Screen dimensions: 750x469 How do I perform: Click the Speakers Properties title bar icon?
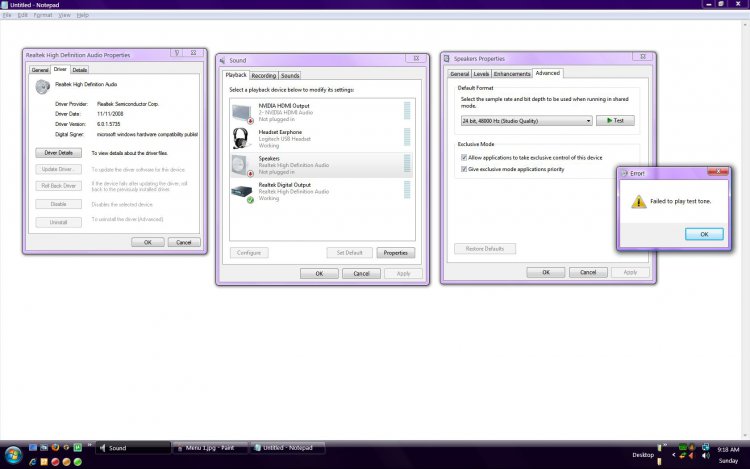click(x=447, y=58)
